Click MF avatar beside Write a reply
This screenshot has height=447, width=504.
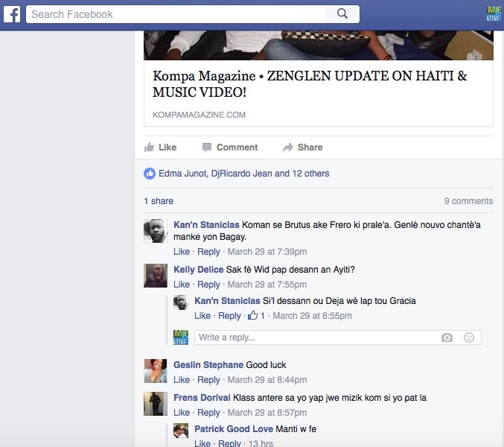pos(181,337)
